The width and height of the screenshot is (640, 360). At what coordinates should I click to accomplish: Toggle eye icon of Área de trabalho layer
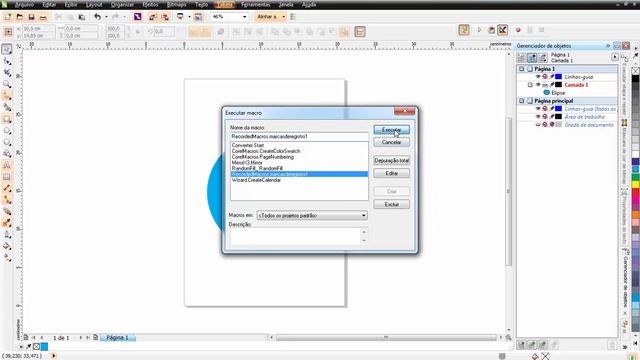click(x=538, y=117)
